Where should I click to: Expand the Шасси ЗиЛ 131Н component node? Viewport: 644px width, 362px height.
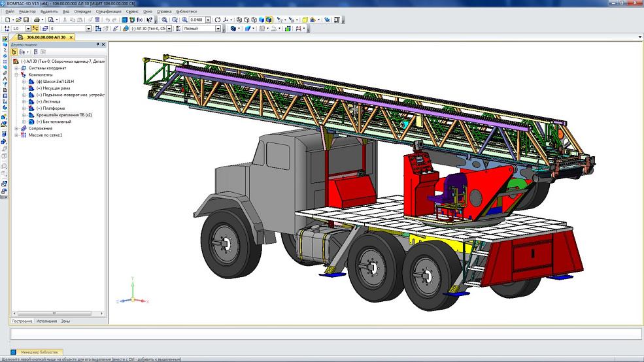coord(24,81)
